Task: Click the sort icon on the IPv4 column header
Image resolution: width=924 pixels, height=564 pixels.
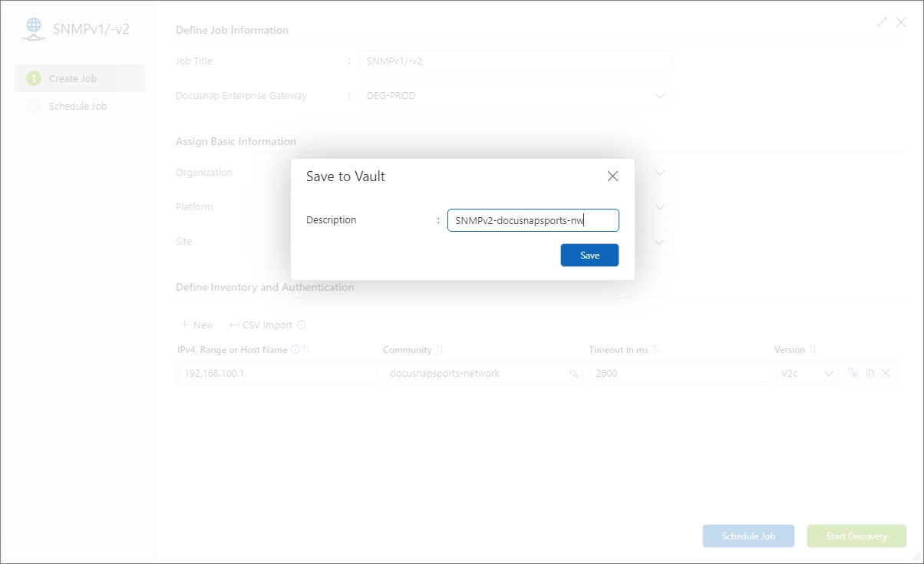Action: pos(305,349)
